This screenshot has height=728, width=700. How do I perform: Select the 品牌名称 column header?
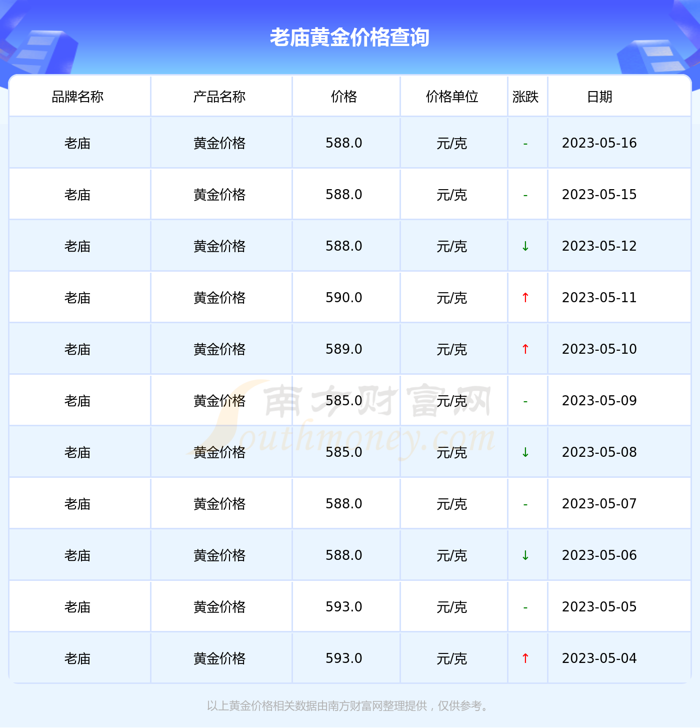click(77, 97)
